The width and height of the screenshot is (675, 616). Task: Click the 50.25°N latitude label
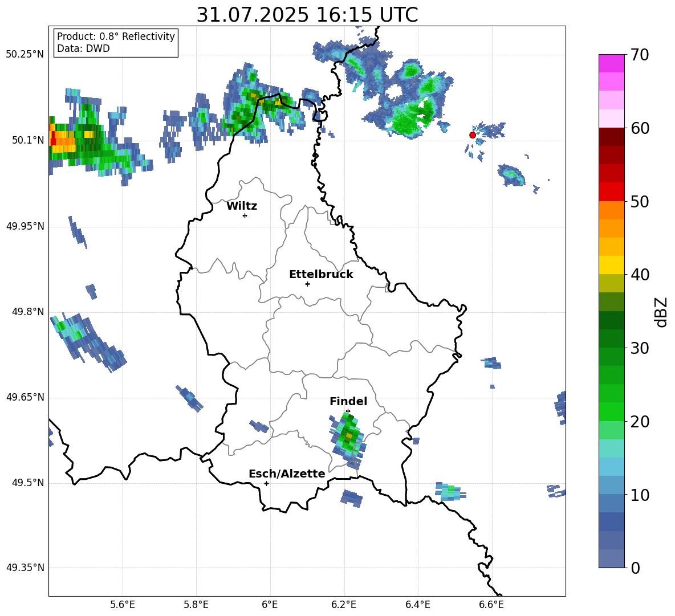point(25,55)
